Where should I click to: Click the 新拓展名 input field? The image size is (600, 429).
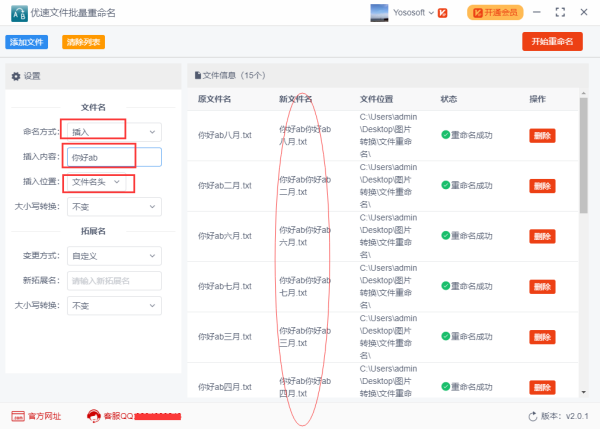pyautogui.click(x=112, y=281)
